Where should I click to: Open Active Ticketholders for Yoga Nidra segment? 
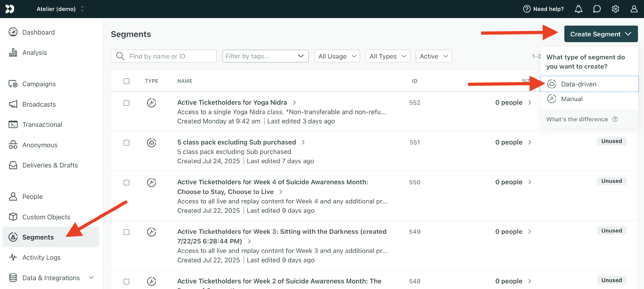232,102
